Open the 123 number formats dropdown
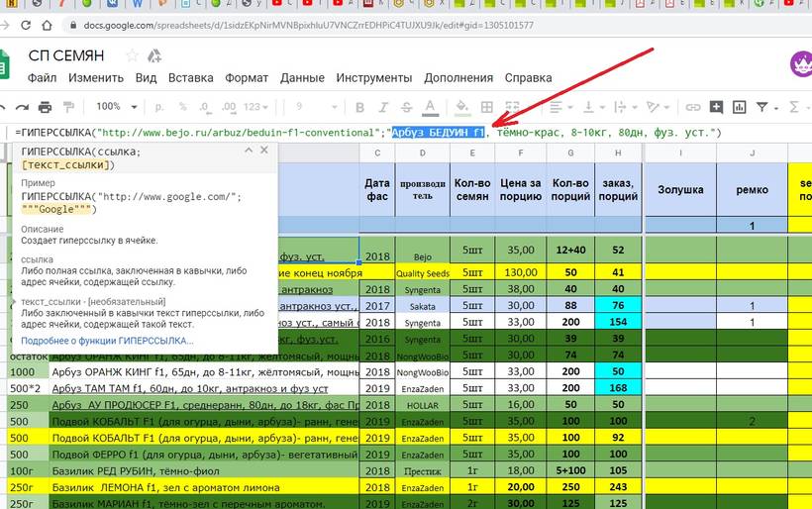This screenshot has height=509, width=812. coord(255,107)
